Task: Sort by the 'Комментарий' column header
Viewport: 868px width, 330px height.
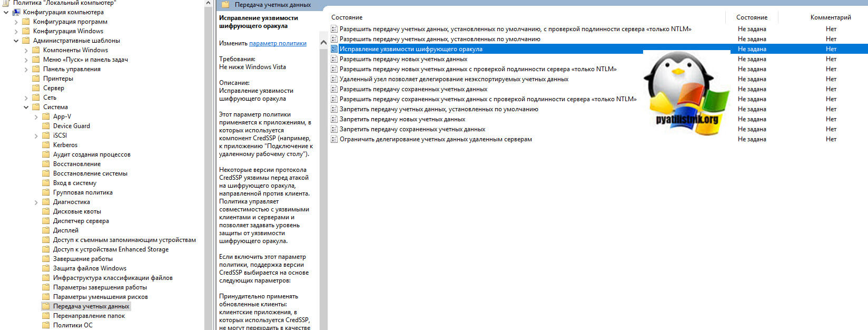Action: click(830, 17)
